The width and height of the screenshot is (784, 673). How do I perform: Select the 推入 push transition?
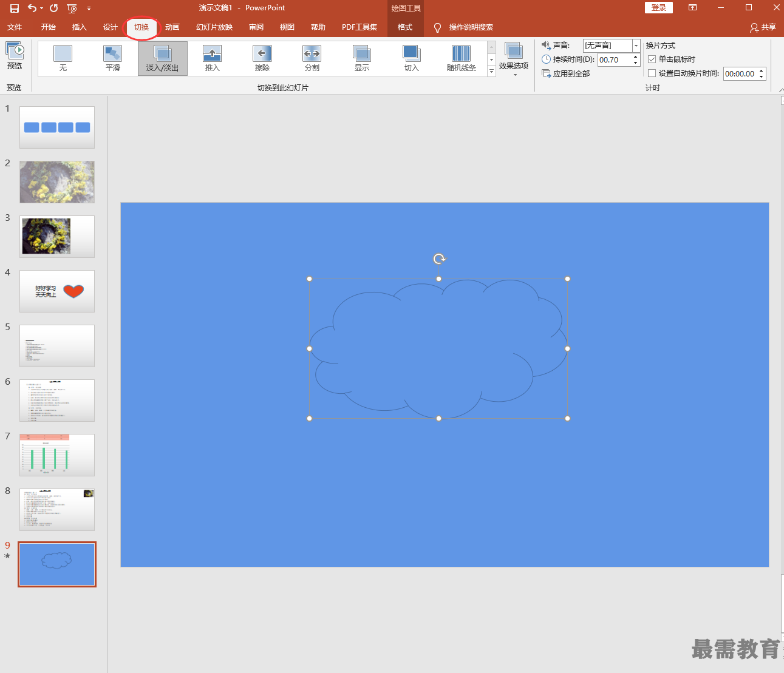[x=213, y=58]
